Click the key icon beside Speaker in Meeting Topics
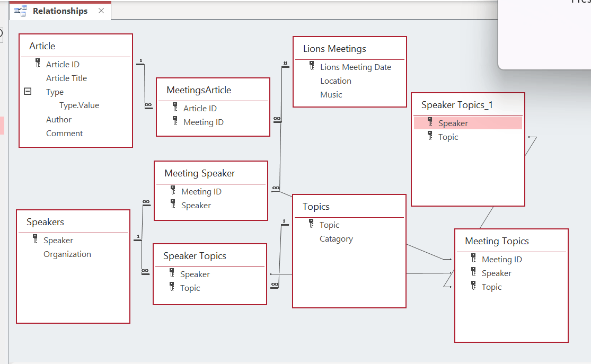Image resolution: width=591 pixels, height=364 pixels. 473,272
